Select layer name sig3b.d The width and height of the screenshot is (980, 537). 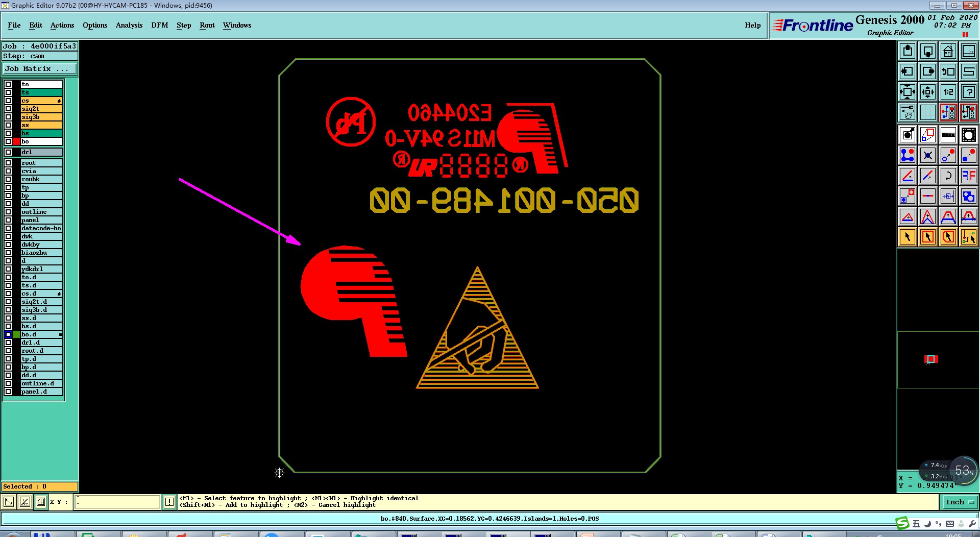point(42,310)
